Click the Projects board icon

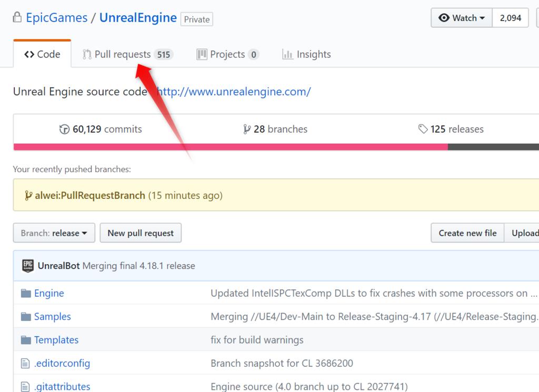click(x=202, y=54)
